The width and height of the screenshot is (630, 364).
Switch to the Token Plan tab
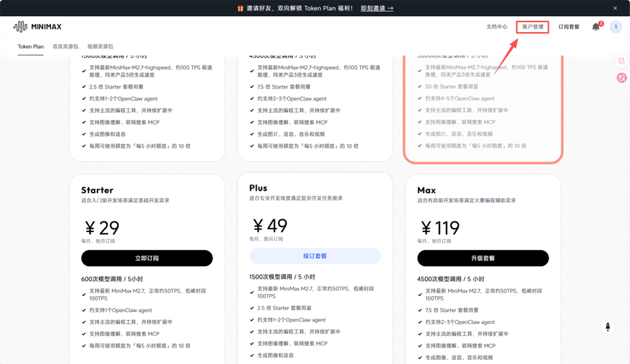click(31, 47)
